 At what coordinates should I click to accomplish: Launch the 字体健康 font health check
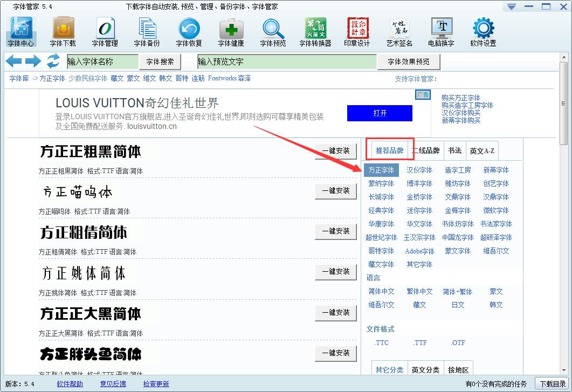coord(231,31)
